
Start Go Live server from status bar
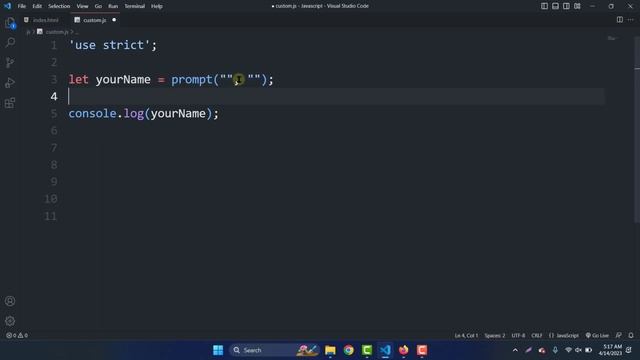point(597,336)
